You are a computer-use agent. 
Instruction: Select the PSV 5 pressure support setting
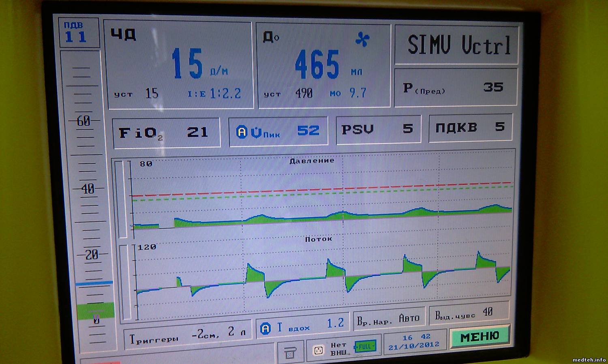(x=378, y=129)
